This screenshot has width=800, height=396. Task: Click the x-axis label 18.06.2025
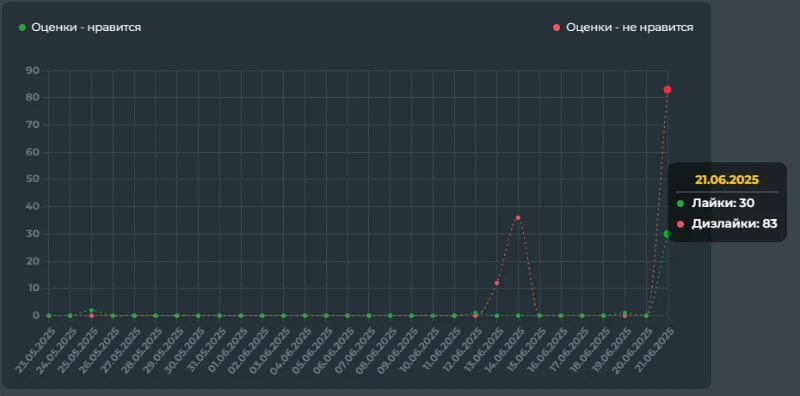point(591,350)
